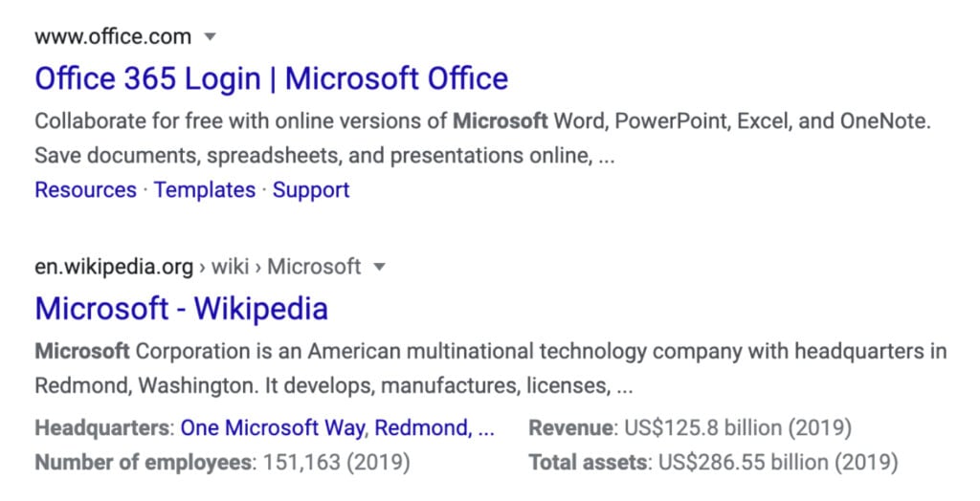
Task: Click bold Microsoft word starting Wikipedia snippet
Action: tap(82, 351)
